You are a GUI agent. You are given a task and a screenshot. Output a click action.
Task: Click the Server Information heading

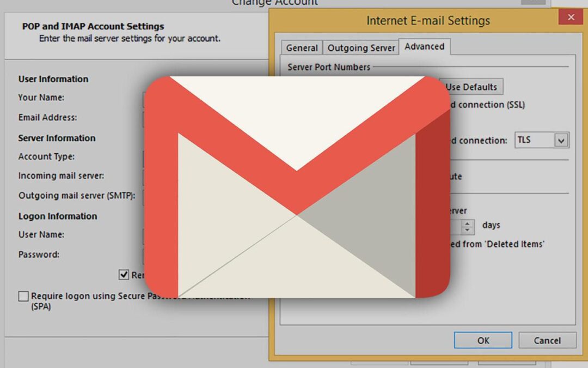pos(57,138)
